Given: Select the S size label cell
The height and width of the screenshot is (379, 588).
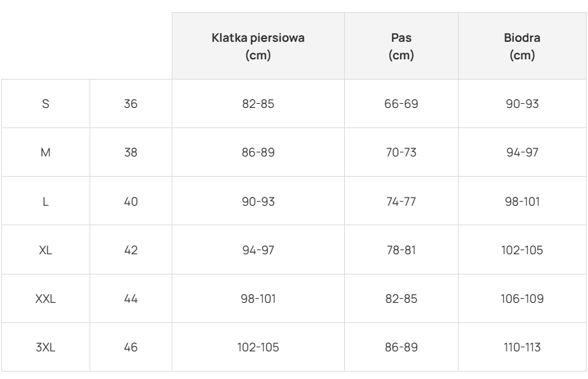Looking at the screenshot, I should [x=46, y=104].
